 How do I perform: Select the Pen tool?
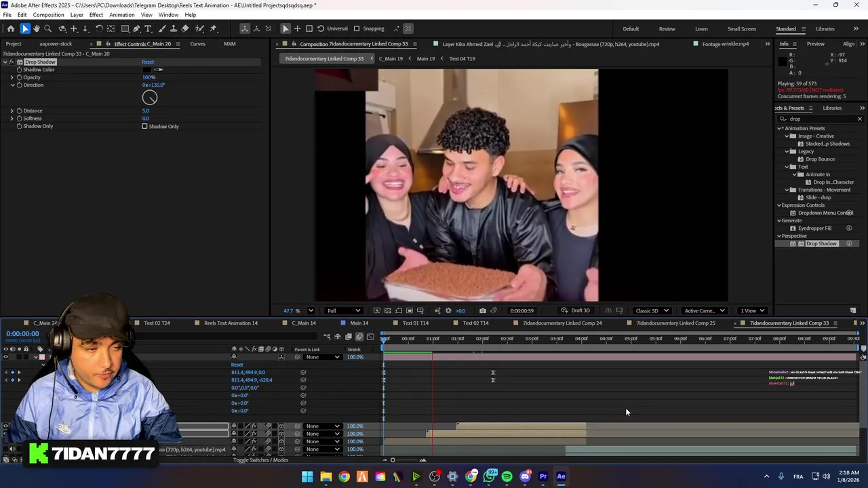[136, 28]
